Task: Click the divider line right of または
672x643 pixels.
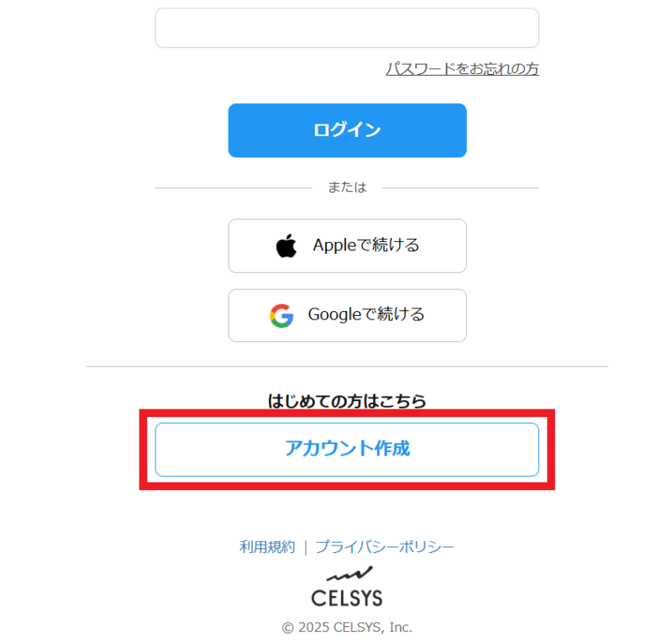Action: (x=460, y=188)
